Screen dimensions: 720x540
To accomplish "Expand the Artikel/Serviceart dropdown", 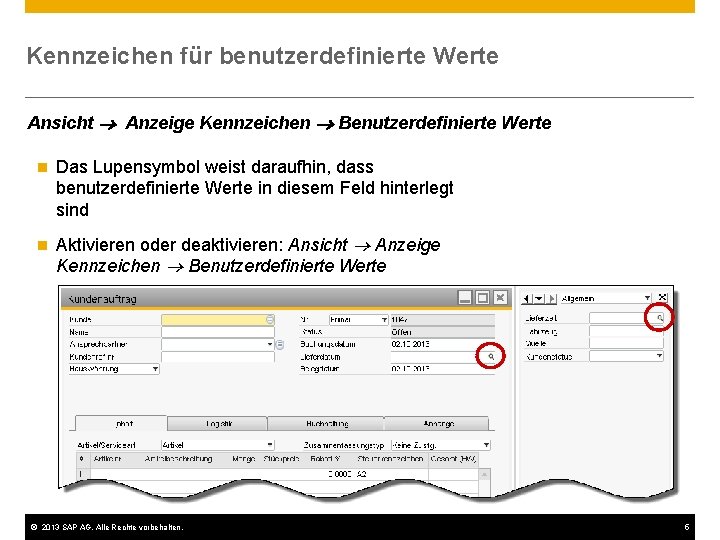I will 270,444.
